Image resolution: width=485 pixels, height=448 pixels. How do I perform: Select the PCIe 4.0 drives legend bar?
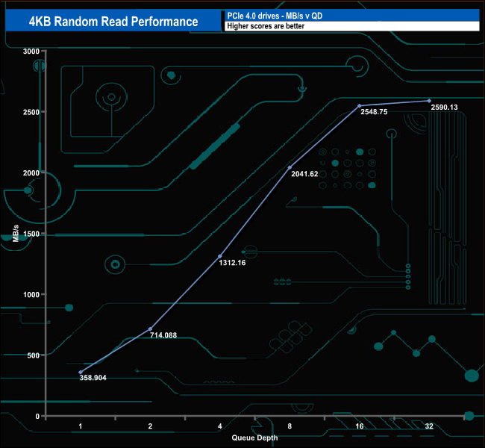(x=351, y=15)
